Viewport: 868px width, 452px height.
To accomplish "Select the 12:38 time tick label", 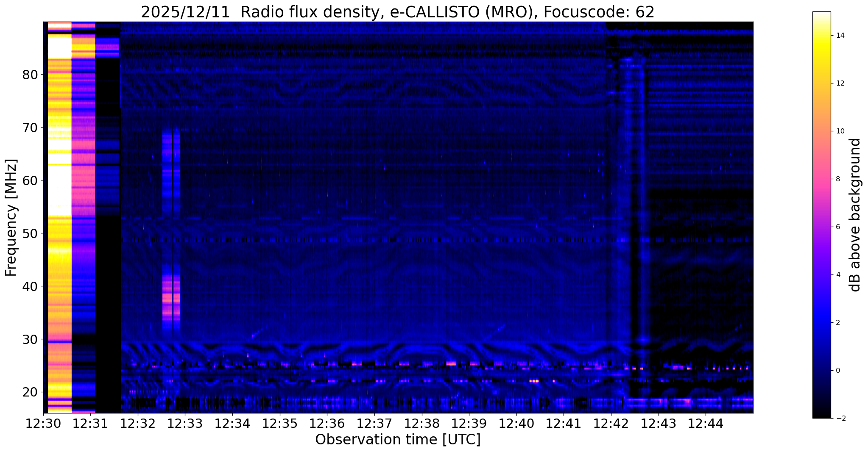I will pyautogui.click(x=422, y=423).
